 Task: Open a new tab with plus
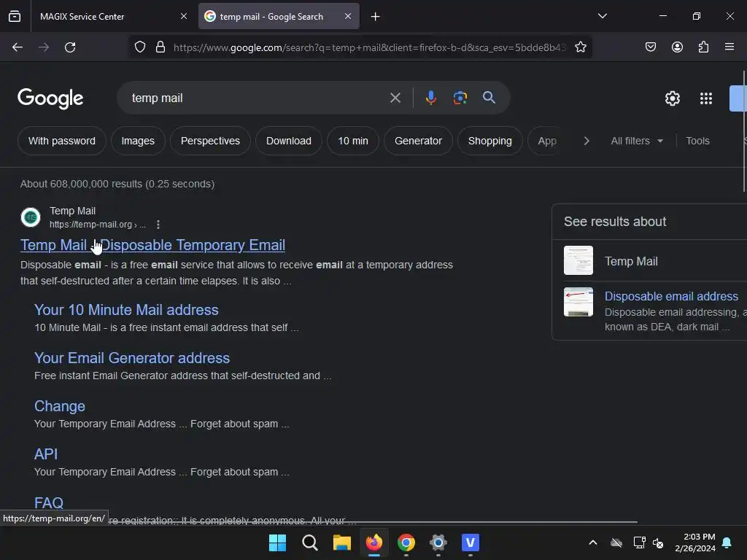click(376, 17)
